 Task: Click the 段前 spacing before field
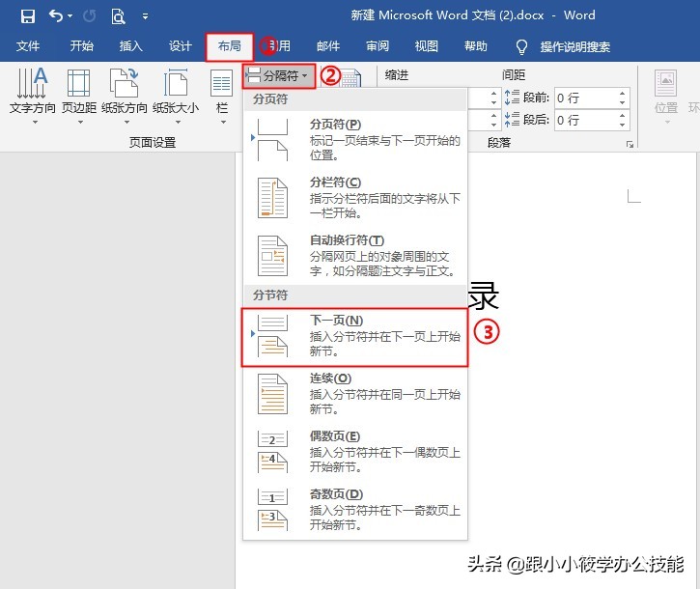pyautogui.click(x=584, y=98)
